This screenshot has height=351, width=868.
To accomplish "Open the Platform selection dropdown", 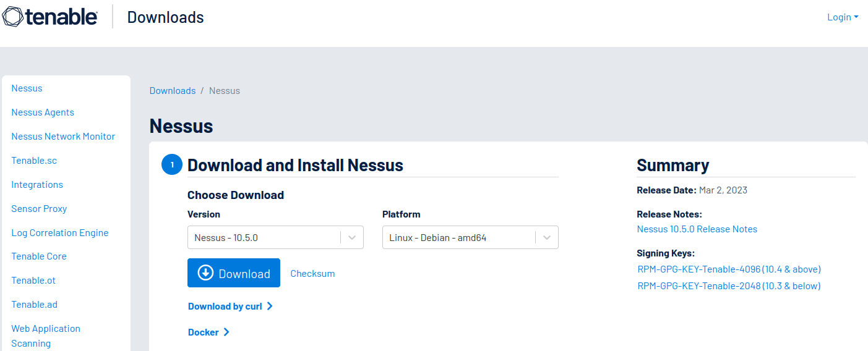I will pyautogui.click(x=470, y=238).
